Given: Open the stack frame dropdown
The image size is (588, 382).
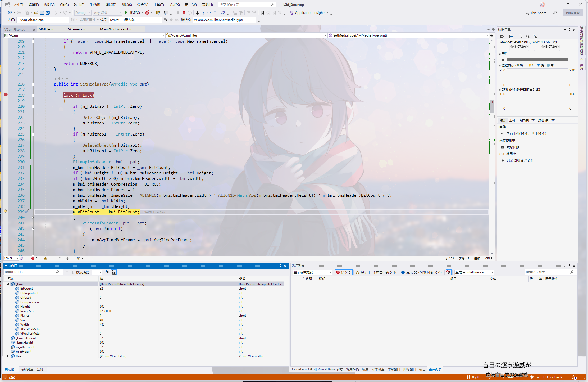Looking at the screenshot, I should (225, 20).
